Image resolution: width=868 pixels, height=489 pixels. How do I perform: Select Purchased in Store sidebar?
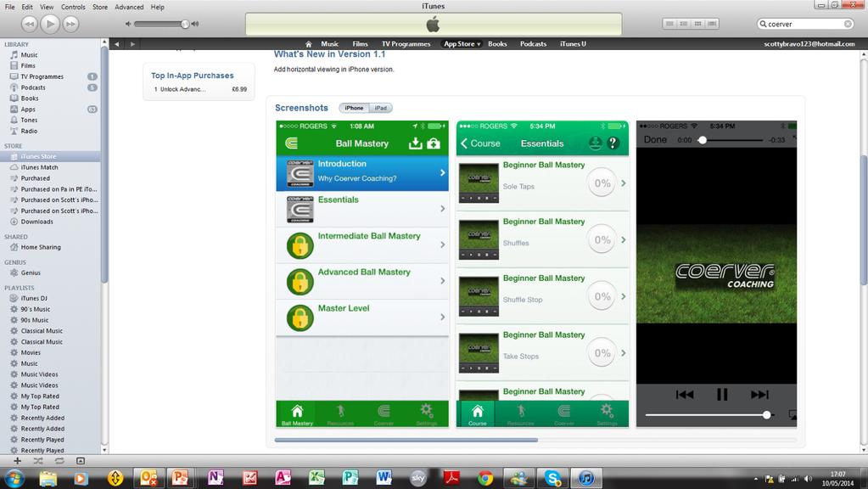click(x=36, y=178)
